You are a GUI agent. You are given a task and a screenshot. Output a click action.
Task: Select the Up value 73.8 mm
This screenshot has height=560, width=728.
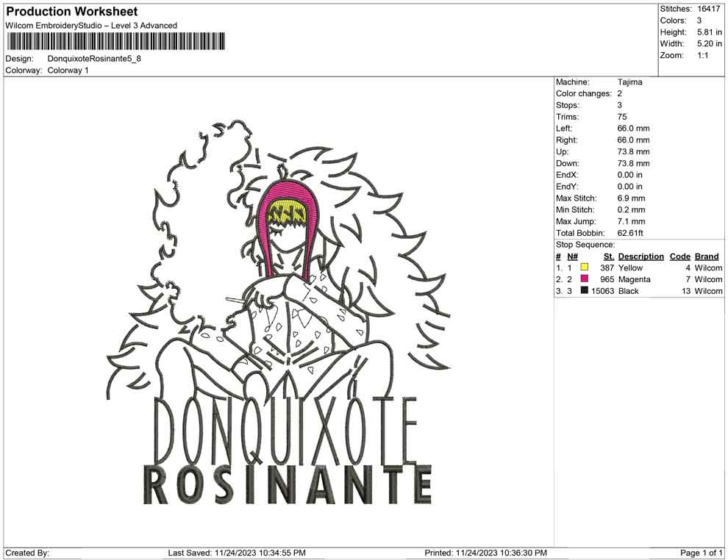(634, 151)
